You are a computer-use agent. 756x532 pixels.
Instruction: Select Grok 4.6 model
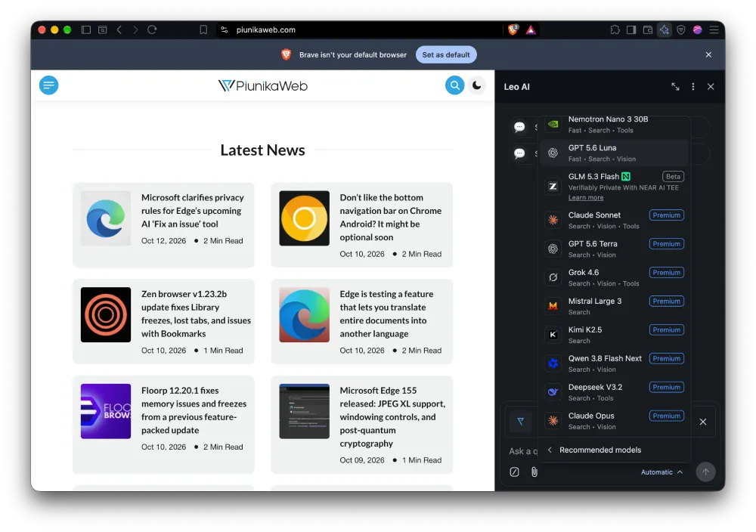613,277
